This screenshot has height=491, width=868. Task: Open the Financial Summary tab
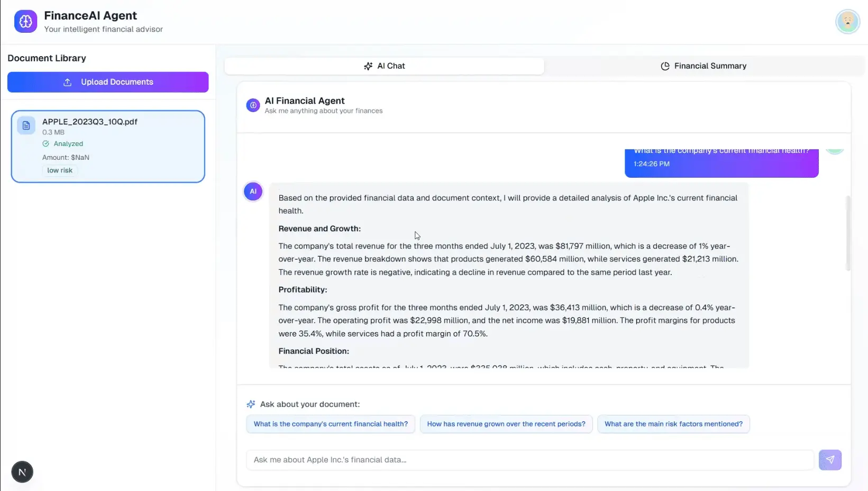(x=703, y=66)
